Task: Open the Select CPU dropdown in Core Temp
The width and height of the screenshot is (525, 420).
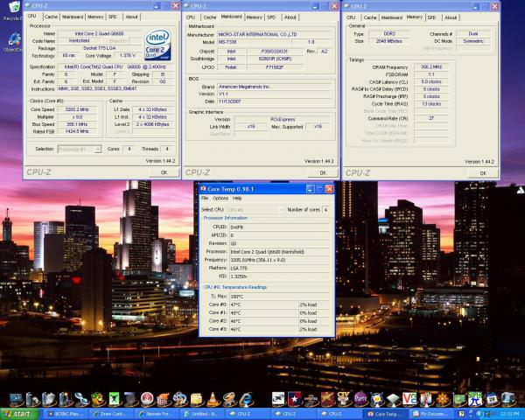Action: [x=256, y=210]
